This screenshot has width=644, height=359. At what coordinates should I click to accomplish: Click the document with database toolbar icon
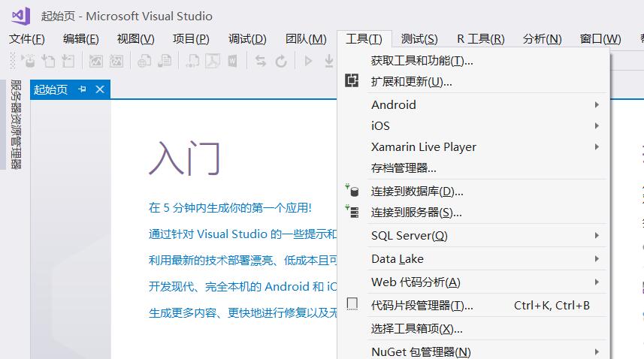click(x=165, y=61)
